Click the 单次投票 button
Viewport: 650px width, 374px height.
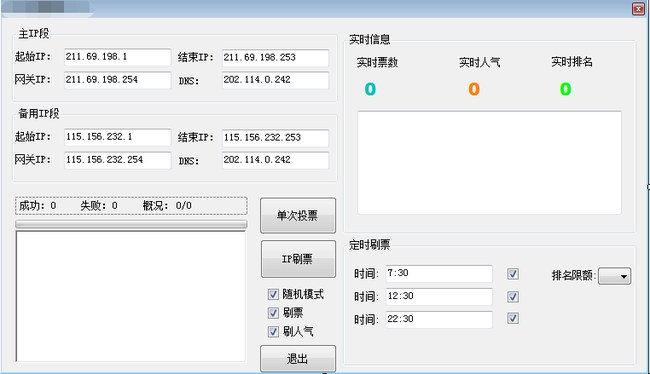(x=298, y=216)
